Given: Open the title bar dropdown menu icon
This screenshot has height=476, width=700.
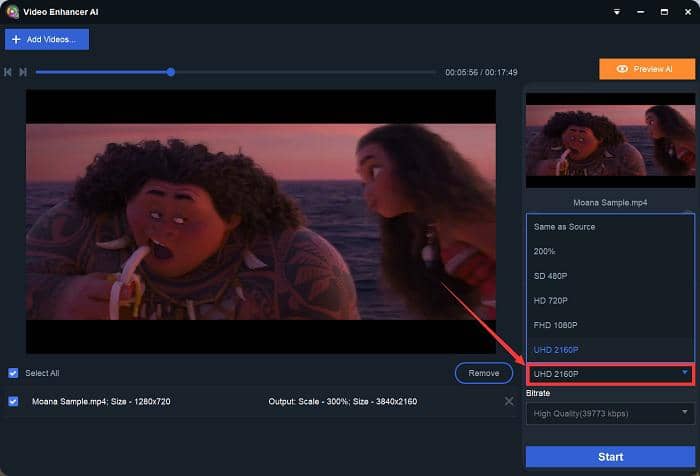Looking at the screenshot, I should (x=617, y=12).
